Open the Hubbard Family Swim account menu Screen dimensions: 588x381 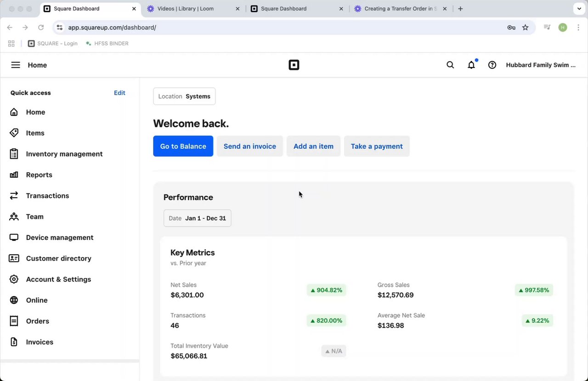click(x=540, y=65)
